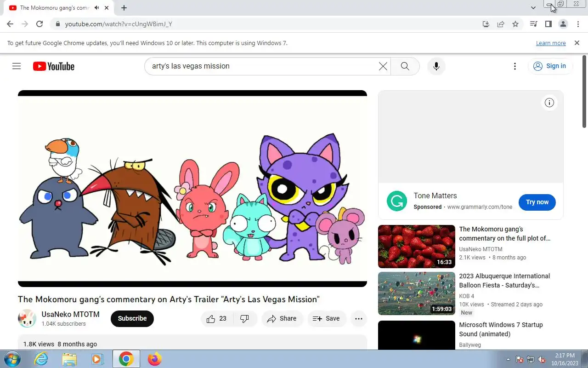The height and width of the screenshot is (368, 588).
Task: Reload the page
Action: coord(40,24)
